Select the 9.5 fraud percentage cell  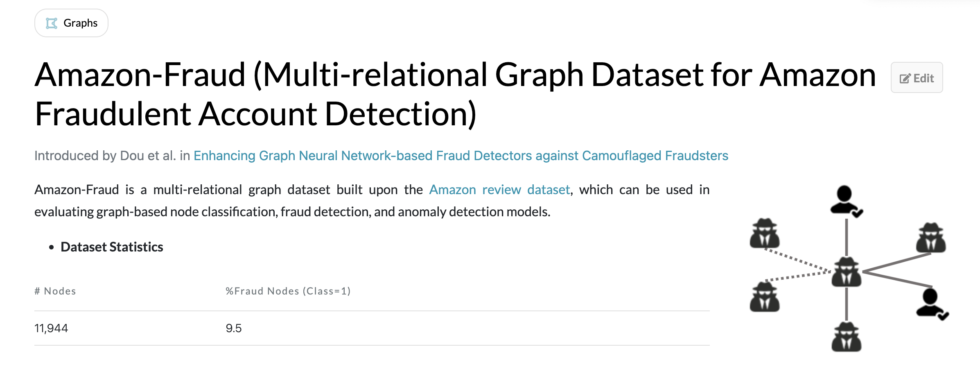[x=234, y=328]
